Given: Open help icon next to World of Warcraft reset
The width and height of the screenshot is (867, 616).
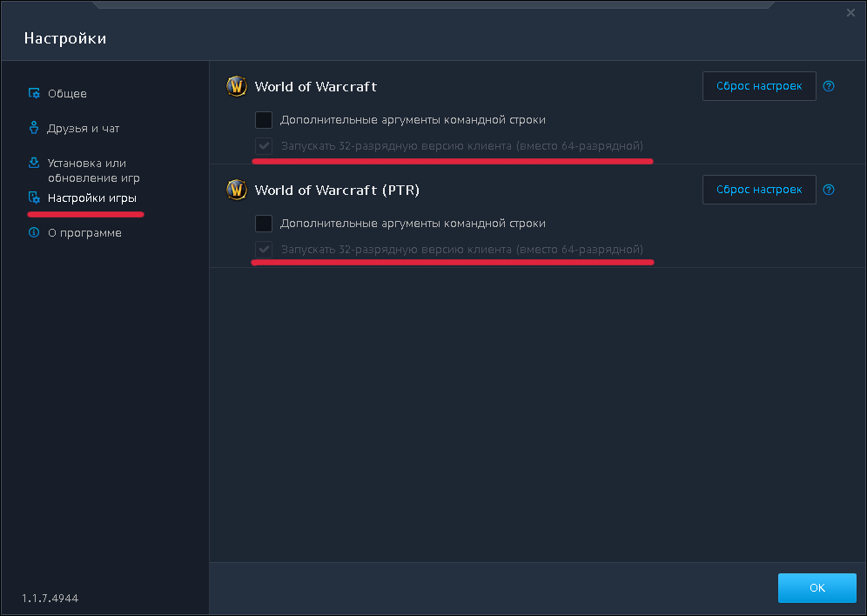Looking at the screenshot, I should tap(829, 86).
